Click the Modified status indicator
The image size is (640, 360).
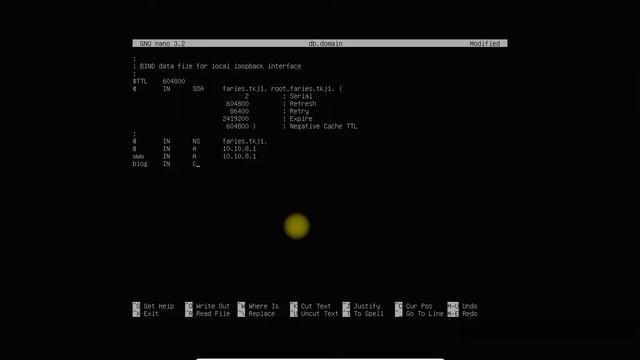pyautogui.click(x=484, y=43)
